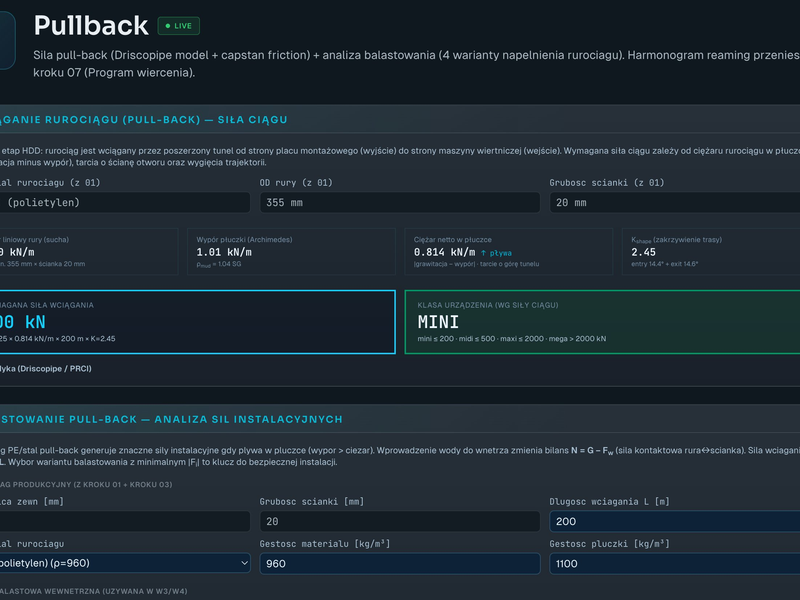800x600 pixels.
Task: Click the Dlugosc wciagania L field with 200
Action: point(674,521)
